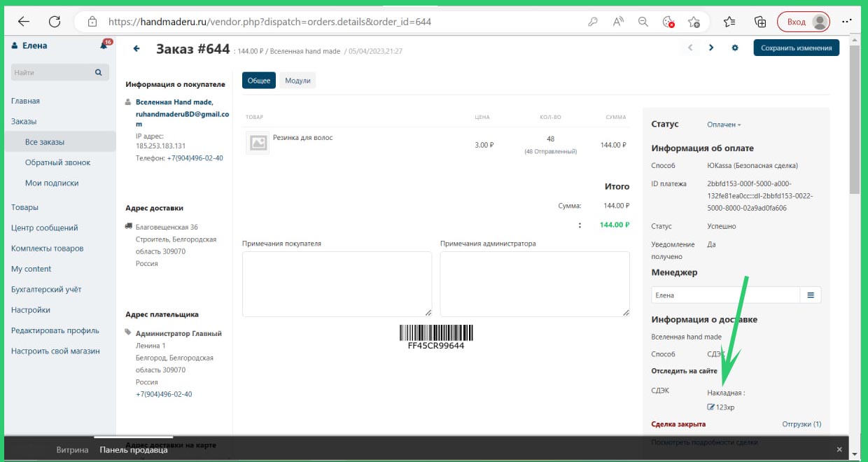Click in the Примечания покупателя text area
Image resolution: width=868 pixels, height=462 pixels.
pos(337,283)
